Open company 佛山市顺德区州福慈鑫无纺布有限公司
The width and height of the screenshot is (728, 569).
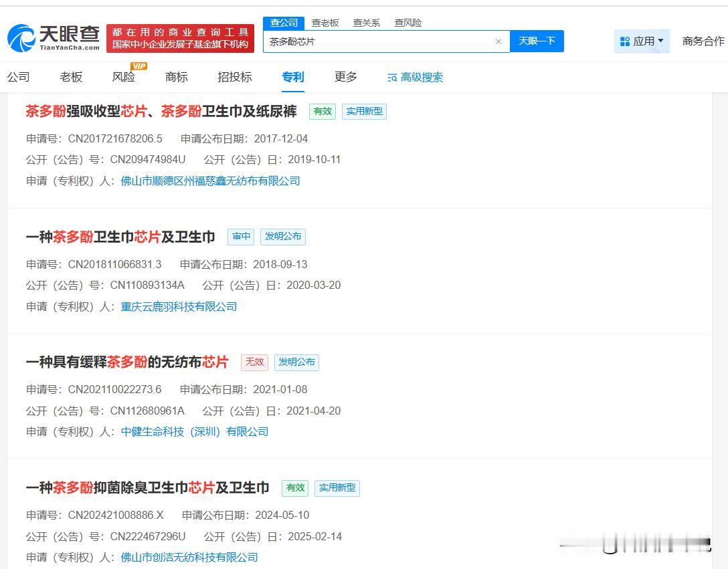tap(210, 181)
